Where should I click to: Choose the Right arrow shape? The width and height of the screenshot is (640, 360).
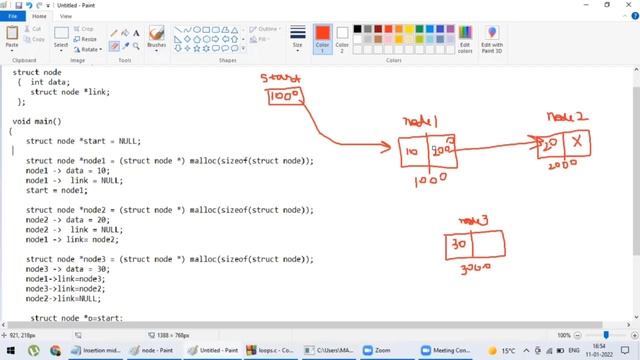pyautogui.click(x=216, y=39)
